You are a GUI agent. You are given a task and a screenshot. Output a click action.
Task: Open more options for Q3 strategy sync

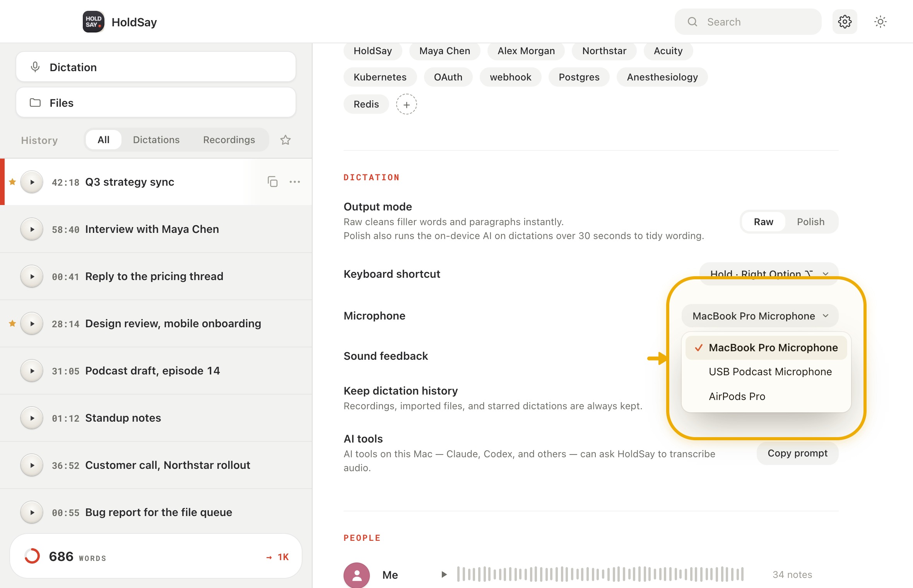coord(295,181)
